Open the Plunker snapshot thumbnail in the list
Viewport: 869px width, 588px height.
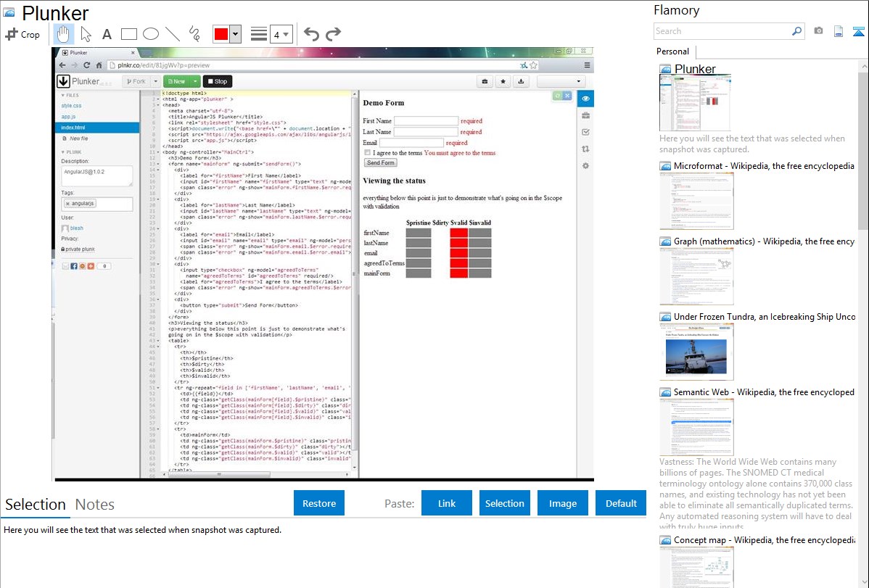point(695,103)
